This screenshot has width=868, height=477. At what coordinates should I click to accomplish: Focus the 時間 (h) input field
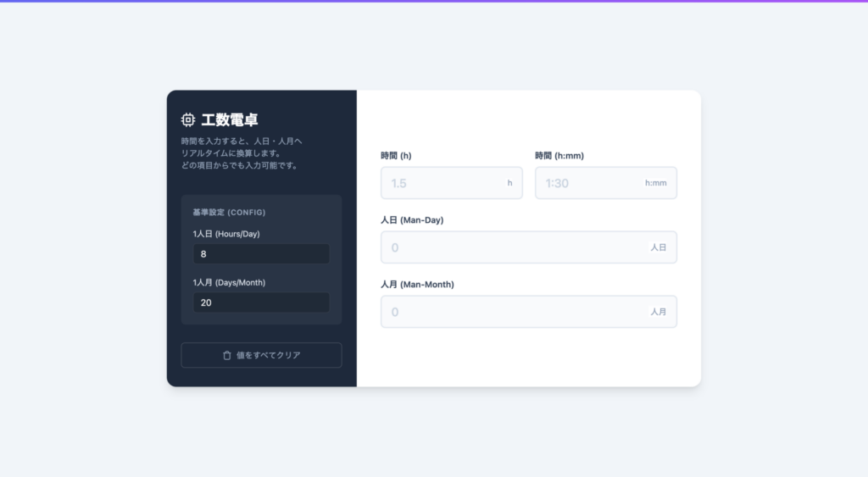click(x=443, y=183)
